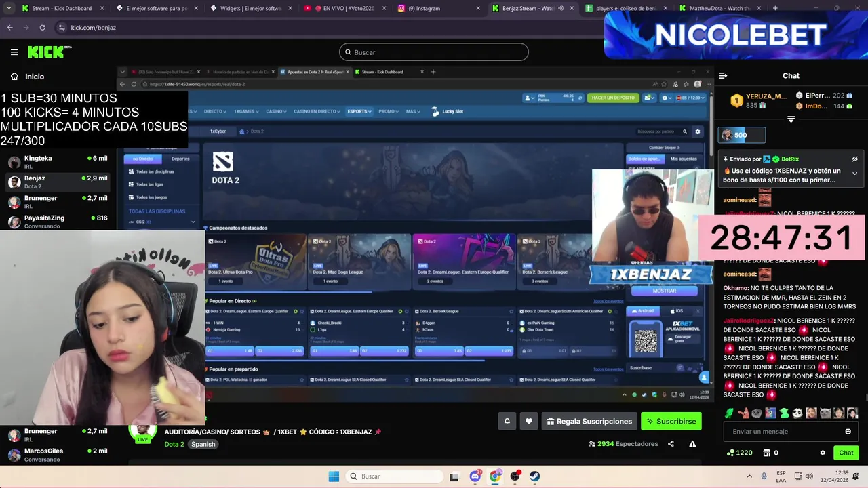Collapse the chat panel using arrow icon
868x488 pixels.
click(x=723, y=76)
